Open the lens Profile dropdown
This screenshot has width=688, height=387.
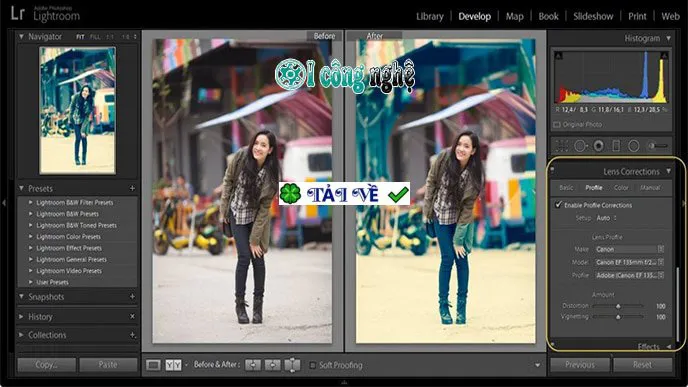629,275
